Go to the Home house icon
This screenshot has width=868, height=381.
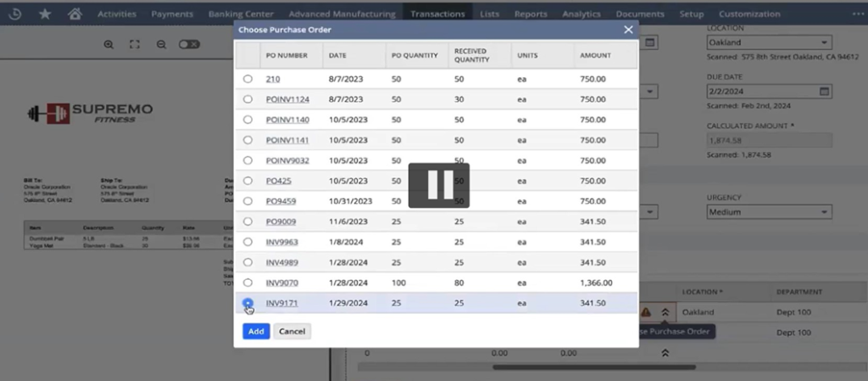75,14
